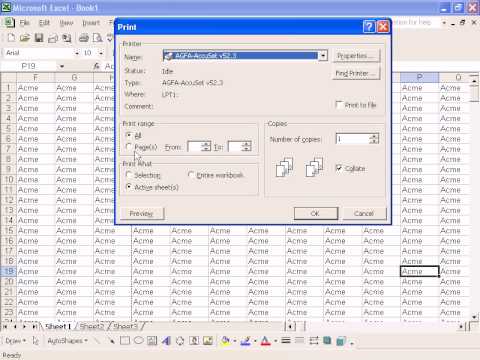The image size is (480, 360).
Task: Open the Arial font name dropdown
Action: 77,53
